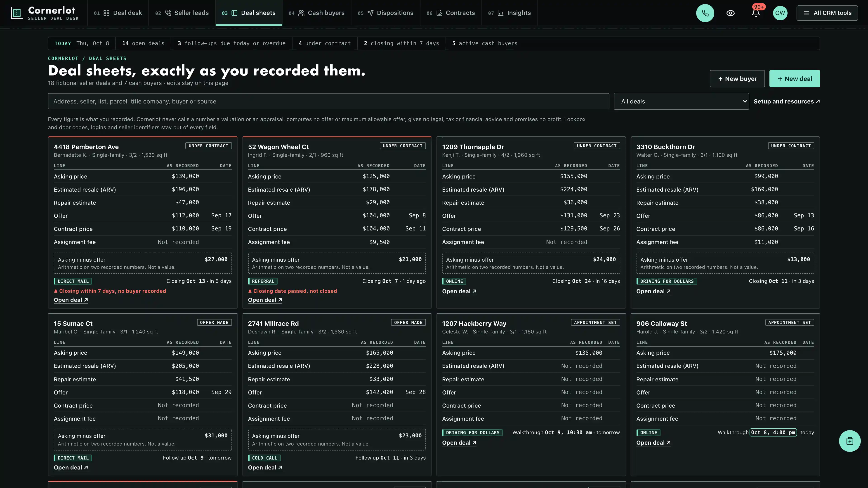Open deal for 1209 Thornapple Dr

coord(459,291)
